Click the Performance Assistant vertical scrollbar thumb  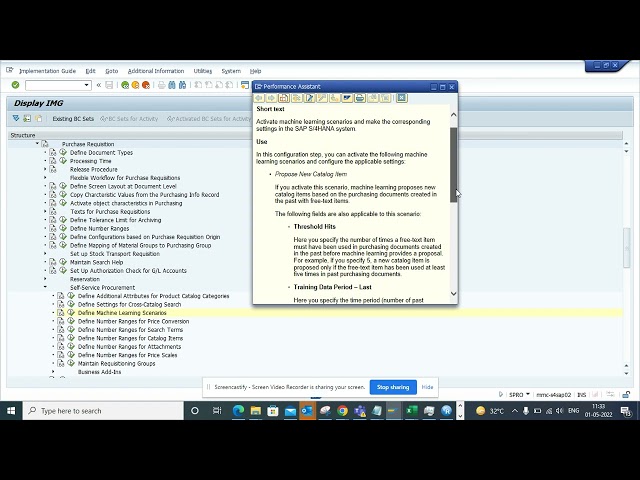(453, 165)
